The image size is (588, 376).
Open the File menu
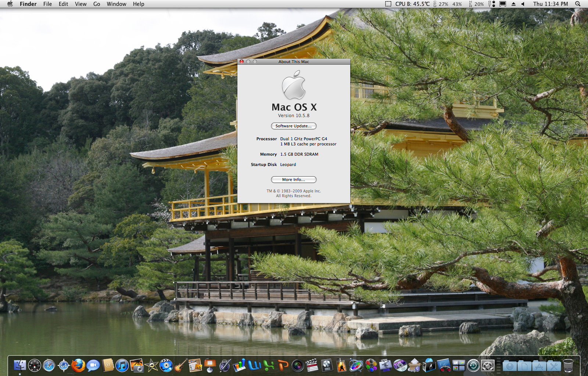[47, 4]
